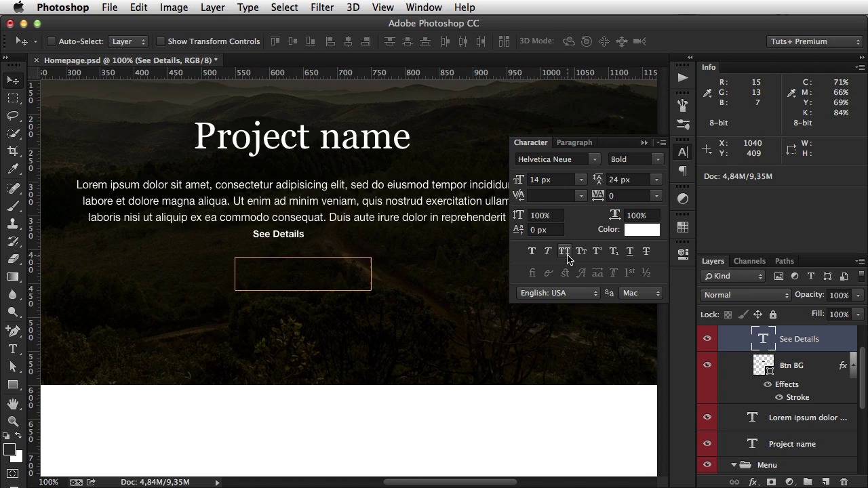Hide the Lorem ipsum dolor layer
868x488 pixels.
[707, 417]
